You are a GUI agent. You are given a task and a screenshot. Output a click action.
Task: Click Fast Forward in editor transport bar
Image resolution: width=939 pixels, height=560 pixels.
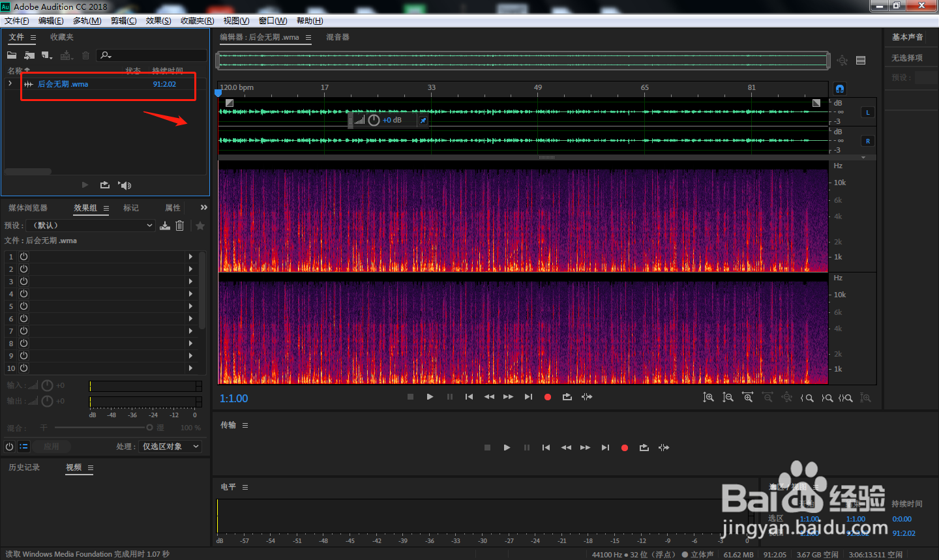pyautogui.click(x=508, y=396)
